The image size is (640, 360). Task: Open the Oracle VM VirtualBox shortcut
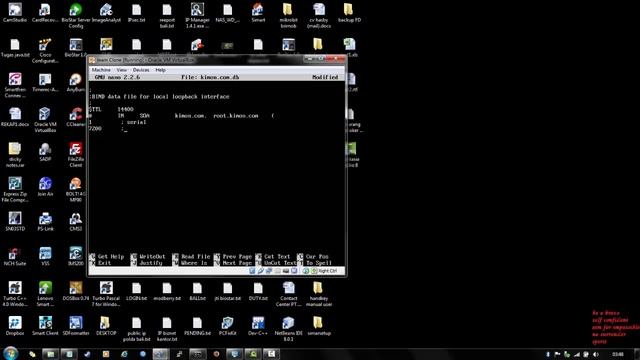(x=45, y=120)
